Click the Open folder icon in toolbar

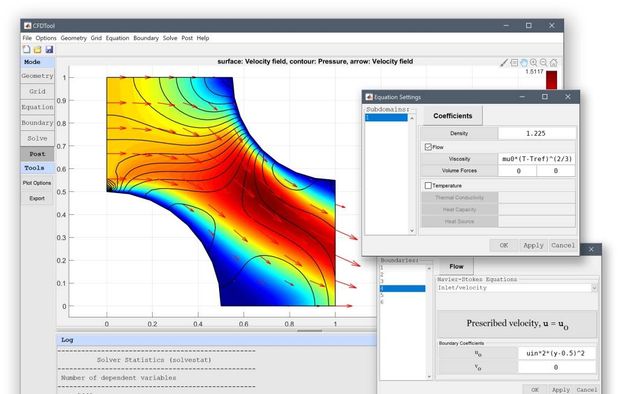[37, 49]
